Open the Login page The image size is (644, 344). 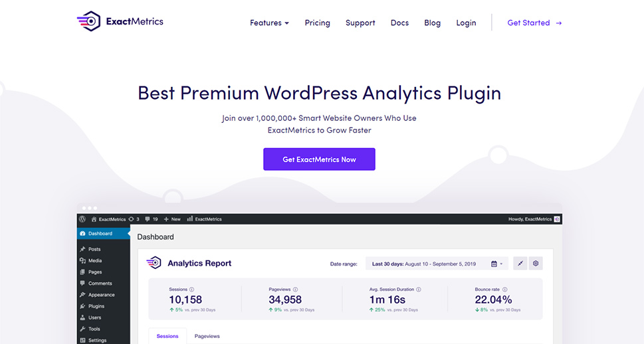[466, 23]
